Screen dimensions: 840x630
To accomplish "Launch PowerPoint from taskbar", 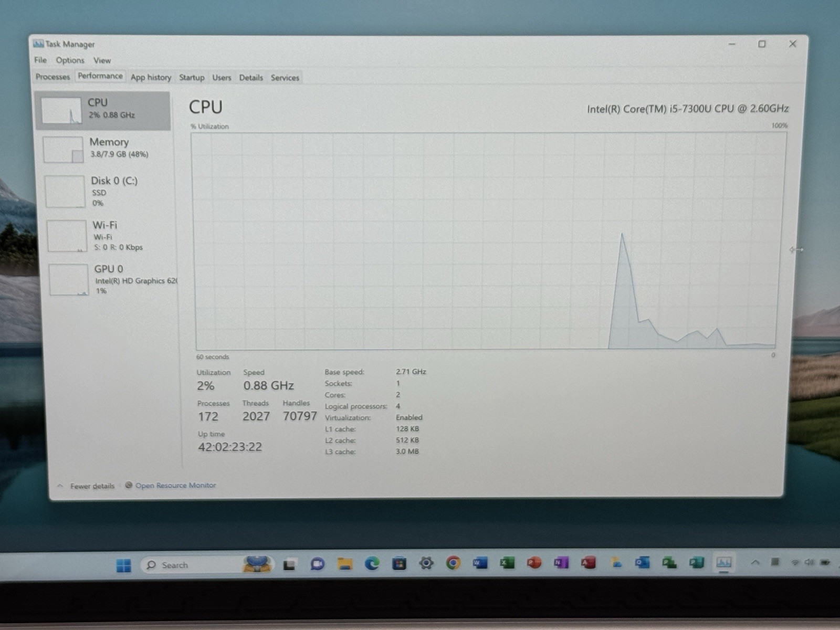I will 534,563.
